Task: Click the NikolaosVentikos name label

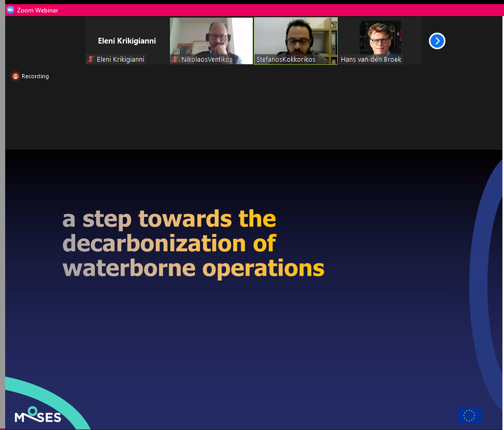Action: [x=207, y=60]
